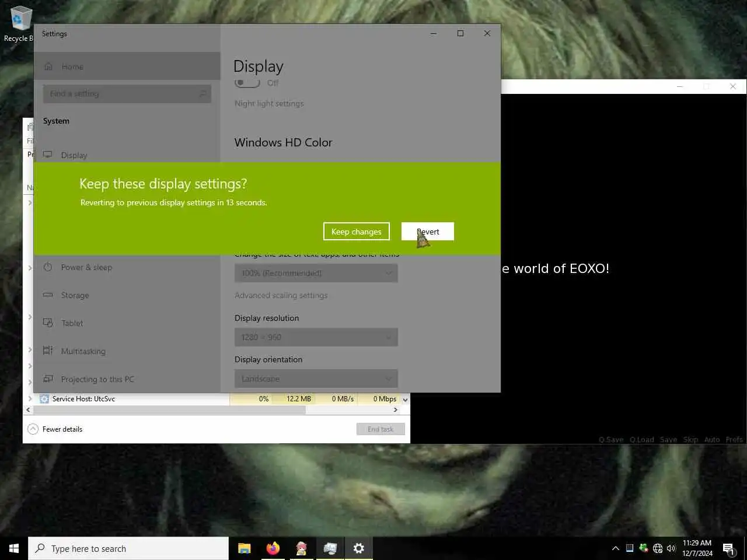Click Skip in game window
747x560 pixels.
(691, 440)
